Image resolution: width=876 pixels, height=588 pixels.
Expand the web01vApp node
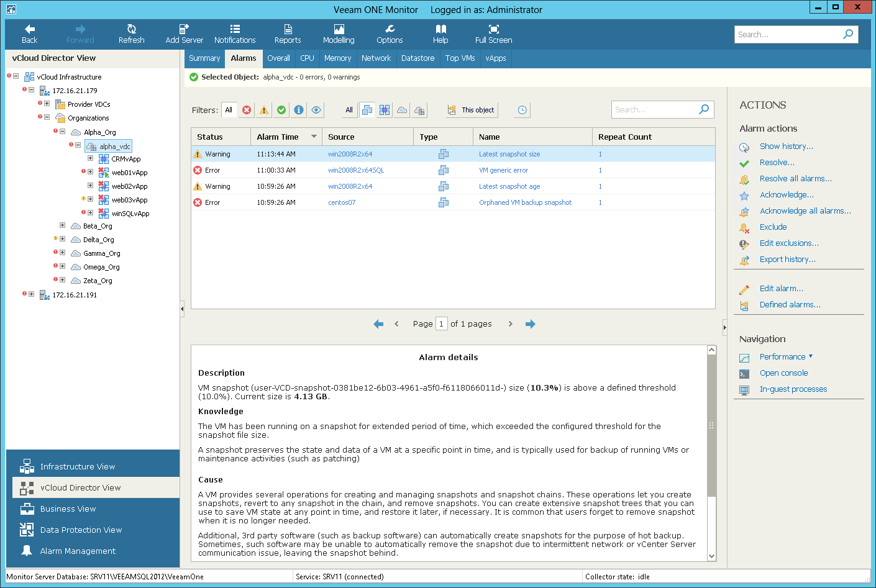click(90, 172)
